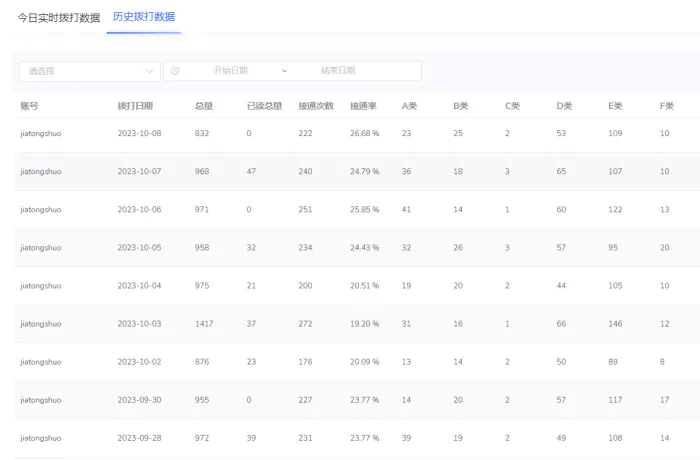Switch to 今日实时拨打数据 tab
The height and width of the screenshot is (460, 700).
tap(58, 18)
